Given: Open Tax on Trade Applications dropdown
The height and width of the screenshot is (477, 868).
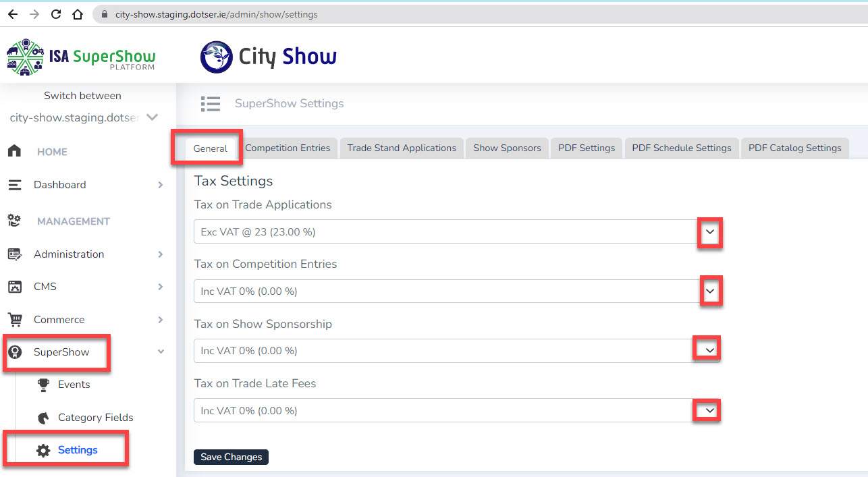Looking at the screenshot, I should coord(709,231).
